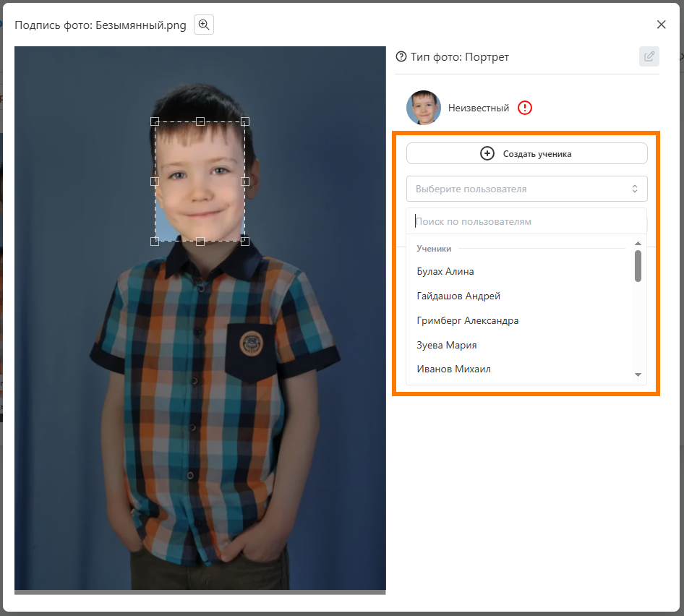Click the question mark help icon
Viewport: 684px width, 616px height.
click(401, 56)
